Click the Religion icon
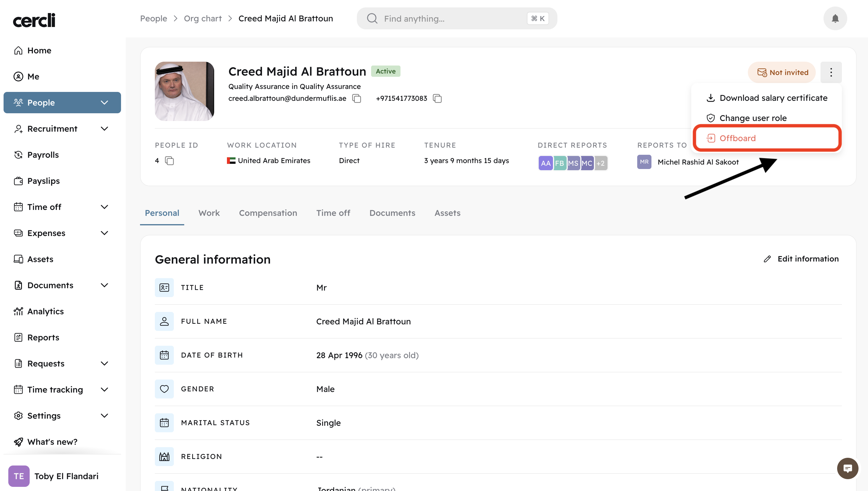The height and width of the screenshot is (491, 868). [164, 456]
